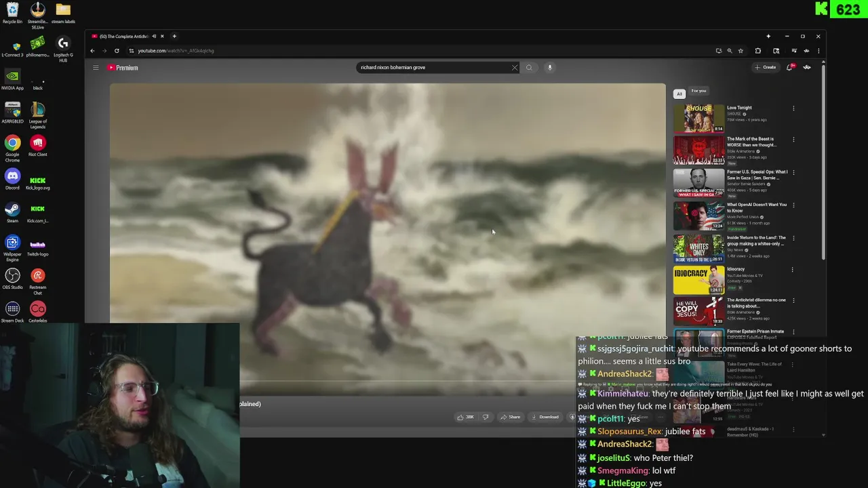
Task: Click the video player area
Action: (x=388, y=239)
